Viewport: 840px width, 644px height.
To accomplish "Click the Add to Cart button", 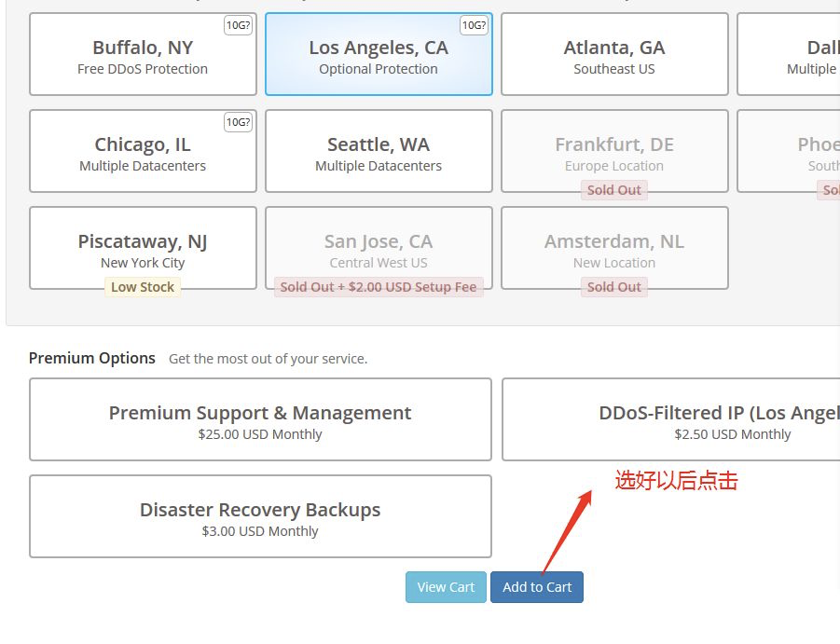I will click(537, 587).
